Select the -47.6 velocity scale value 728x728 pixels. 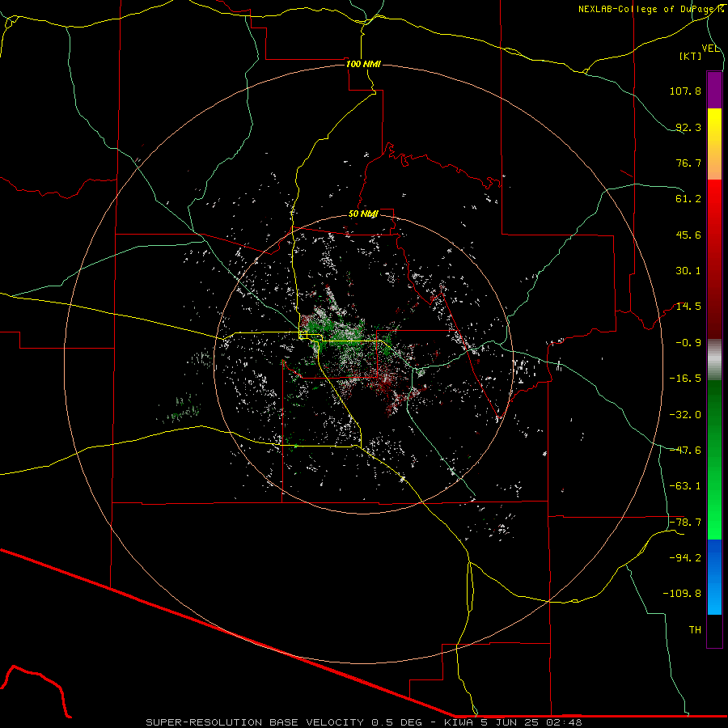point(685,450)
